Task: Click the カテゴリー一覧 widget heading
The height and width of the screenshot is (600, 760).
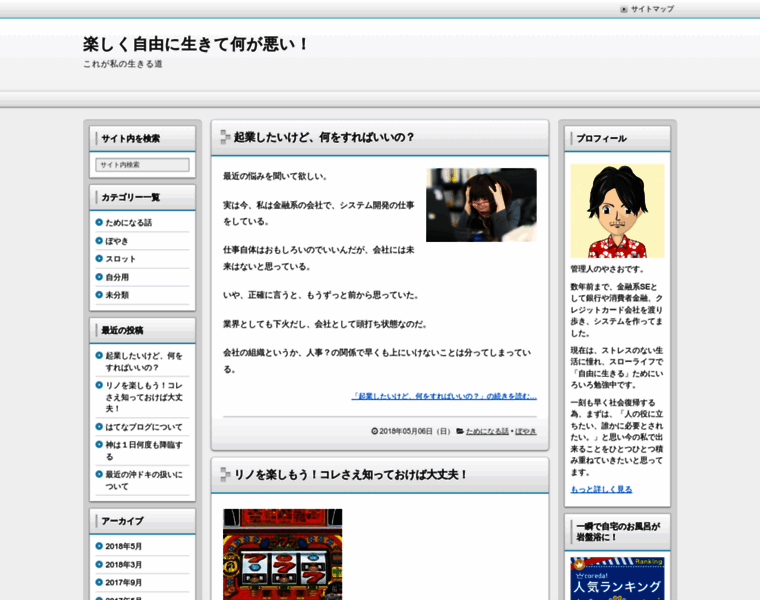Action: point(130,197)
